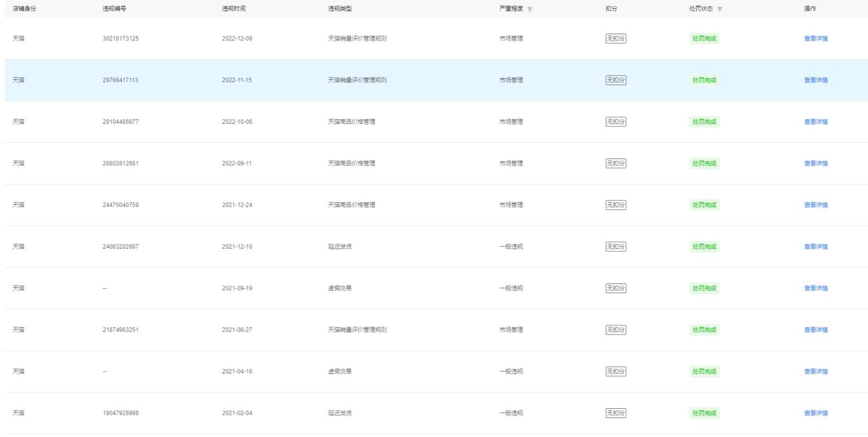Select the 违规时间 column header
Image resolution: width=868 pixels, height=437 pixels.
pyautogui.click(x=234, y=9)
